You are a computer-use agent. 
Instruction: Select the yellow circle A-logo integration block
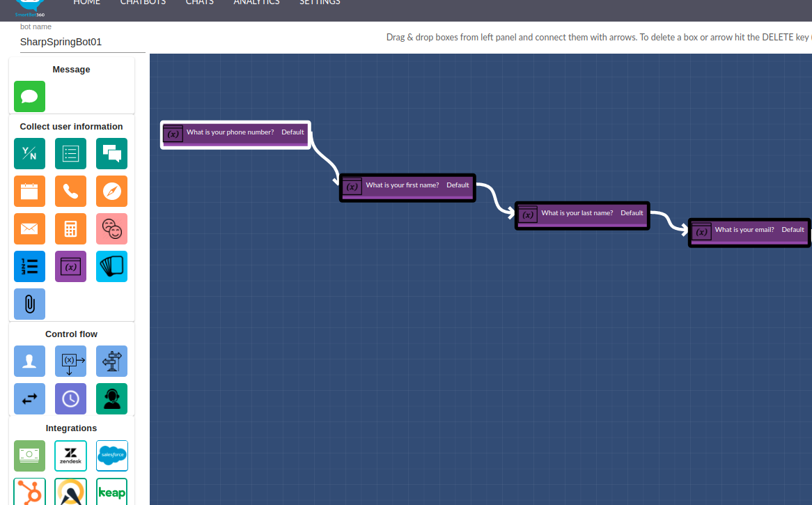(x=70, y=492)
